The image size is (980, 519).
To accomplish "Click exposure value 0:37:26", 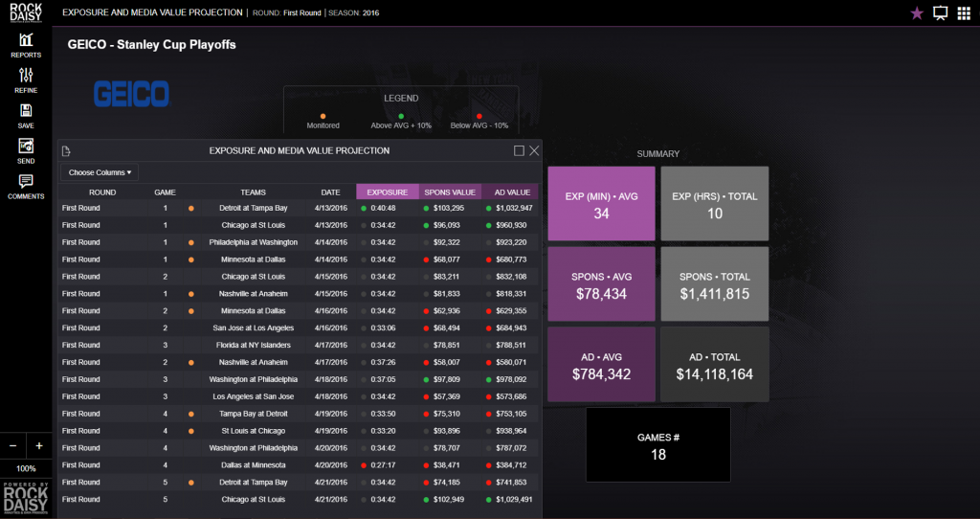I will click(x=383, y=362).
